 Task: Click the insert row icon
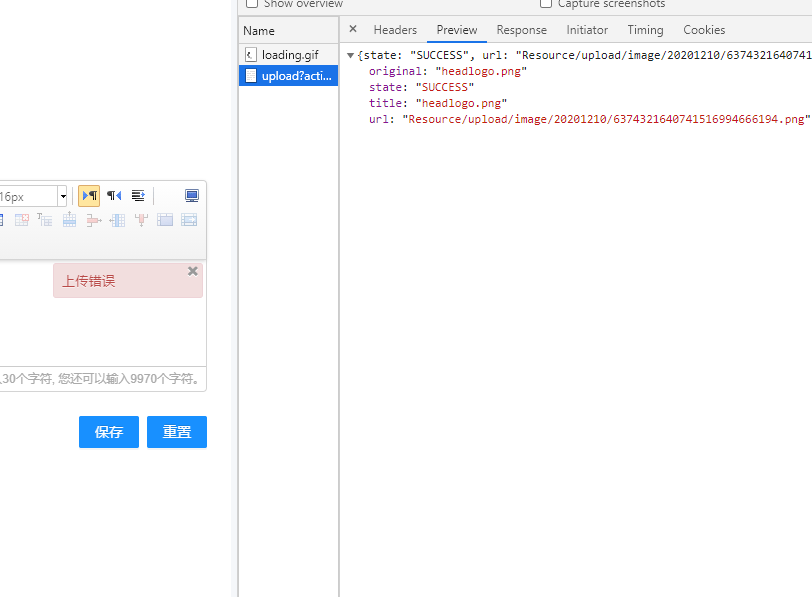coord(69,219)
